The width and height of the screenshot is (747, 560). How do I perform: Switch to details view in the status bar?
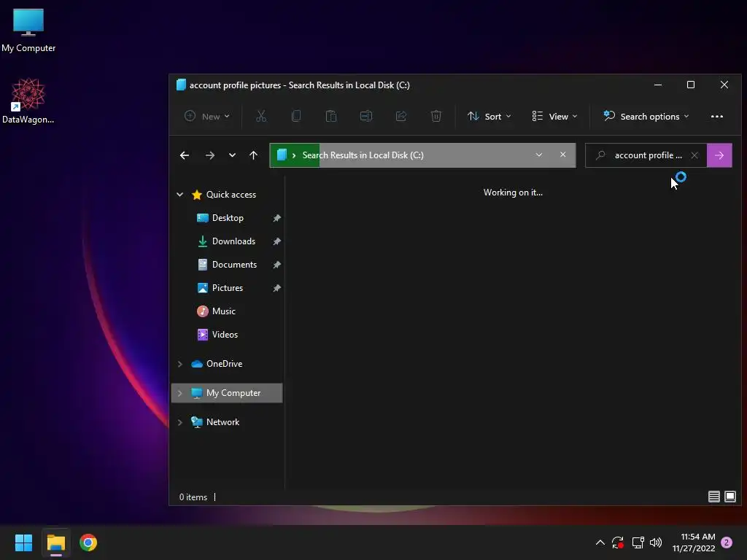tap(713, 497)
